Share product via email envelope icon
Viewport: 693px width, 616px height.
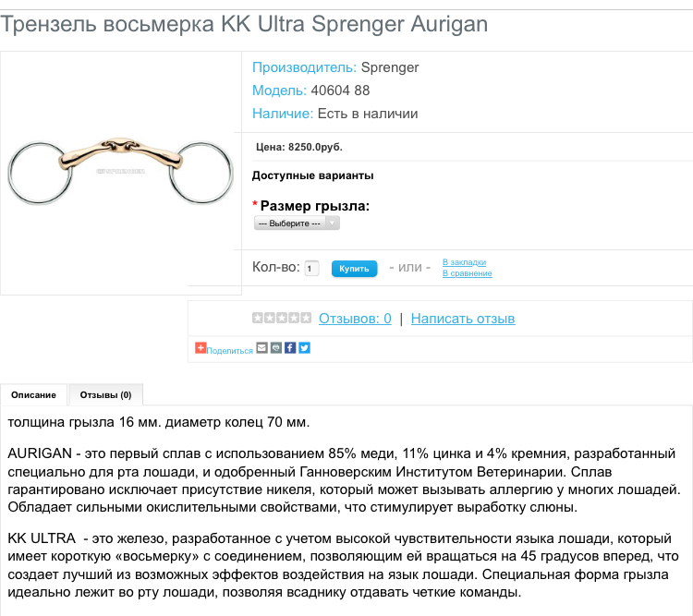point(262,348)
